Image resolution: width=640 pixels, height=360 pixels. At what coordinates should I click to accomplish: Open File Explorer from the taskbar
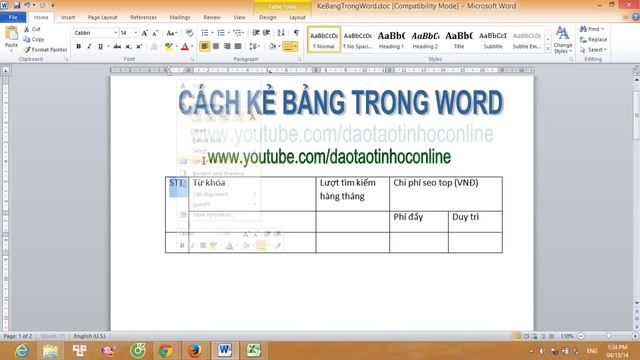50,351
